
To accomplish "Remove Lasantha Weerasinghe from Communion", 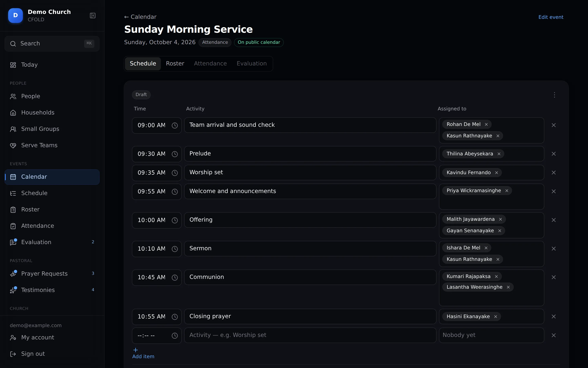I will 508,287.
